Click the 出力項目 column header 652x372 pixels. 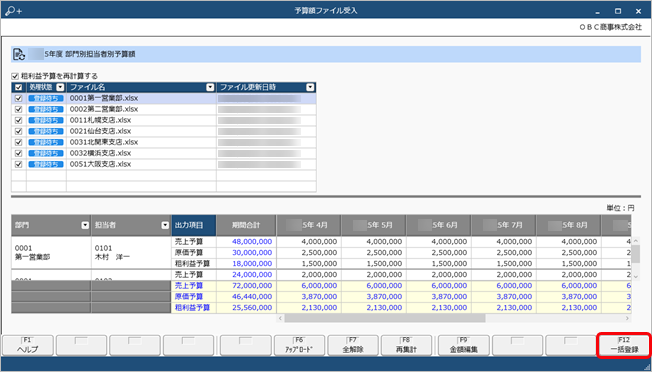point(194,225)
